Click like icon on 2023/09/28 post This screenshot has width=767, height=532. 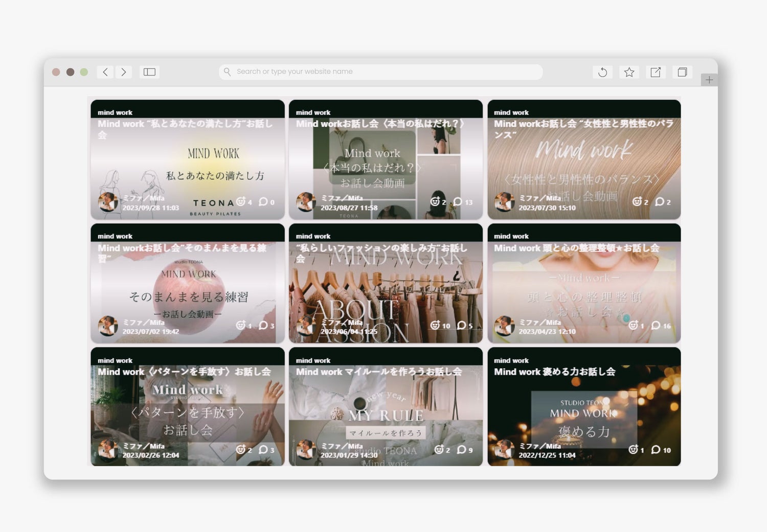pos(241,201)
